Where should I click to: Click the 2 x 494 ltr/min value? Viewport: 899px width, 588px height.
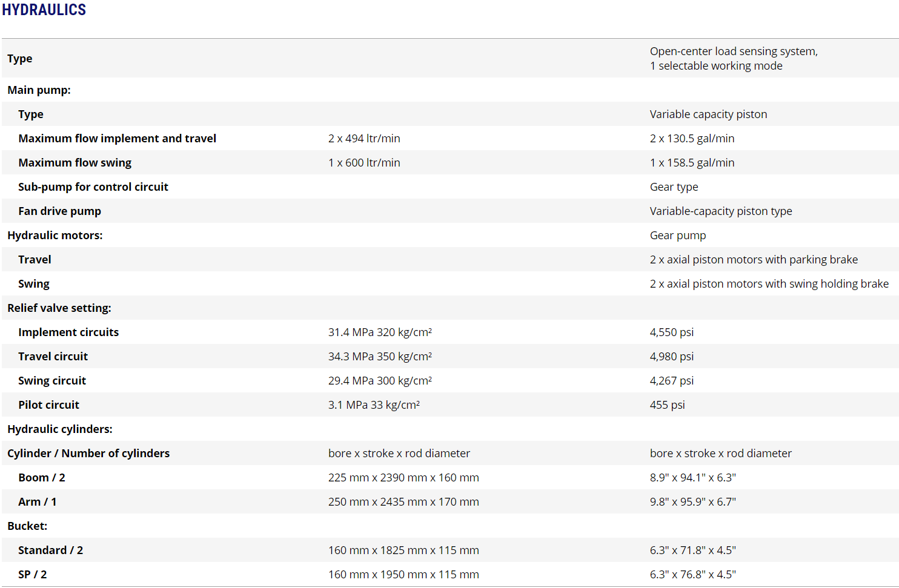click(364, 138)
